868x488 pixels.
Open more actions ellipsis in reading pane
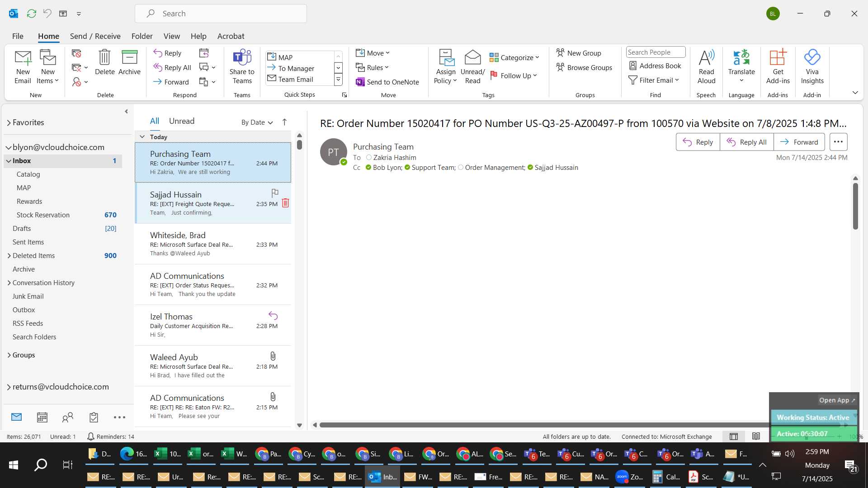pos(838,142)
